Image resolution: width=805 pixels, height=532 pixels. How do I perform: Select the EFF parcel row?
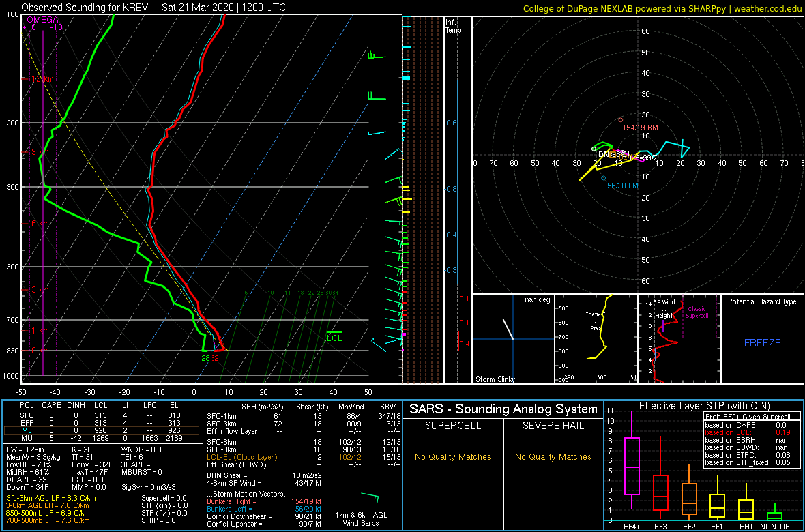tap(103, 424)
